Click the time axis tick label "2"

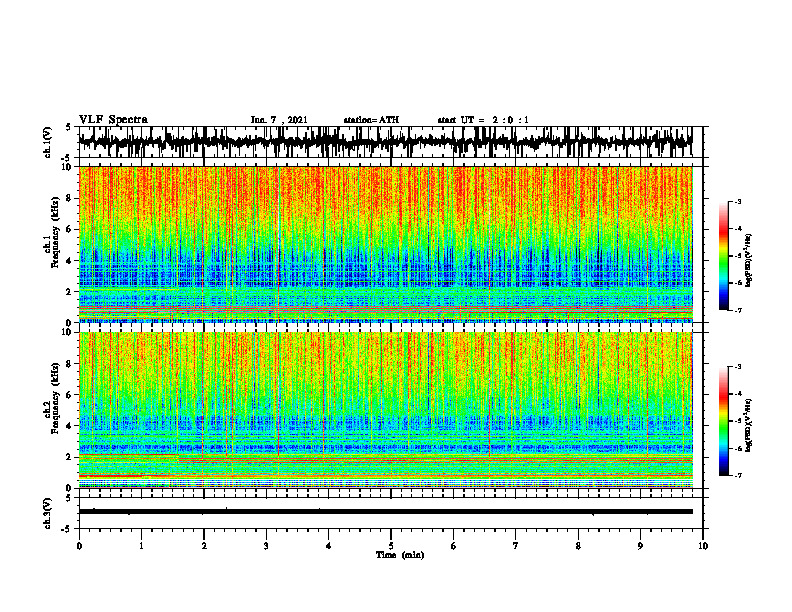pyautogui.click(x=204, y=546)
